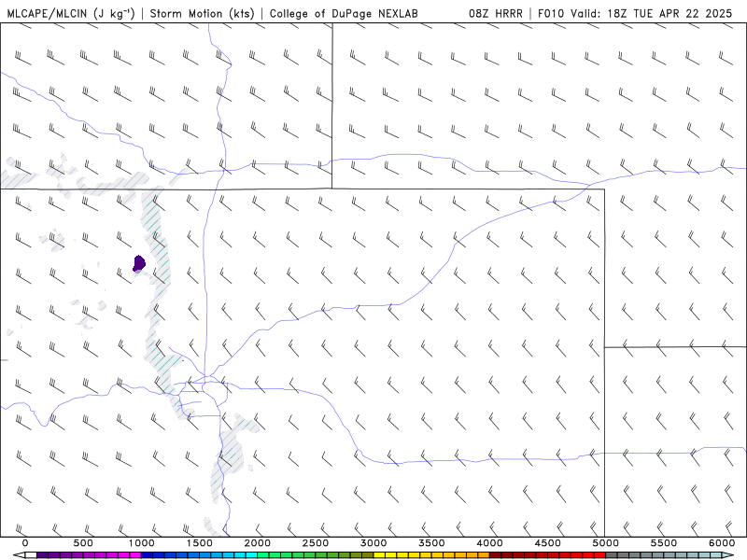Click the 6000 label on the color scale
The height and width of the screenshot is (560, 747).
722,543
